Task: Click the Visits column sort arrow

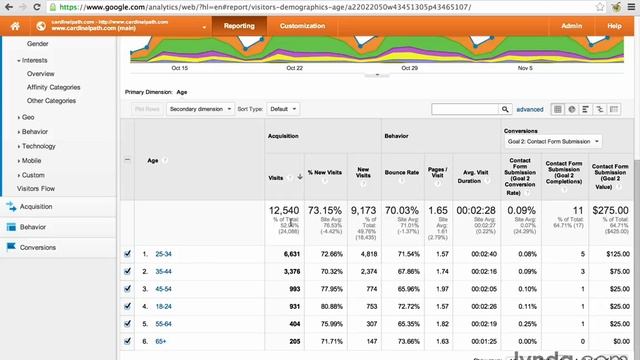Action: click(300, 177)
